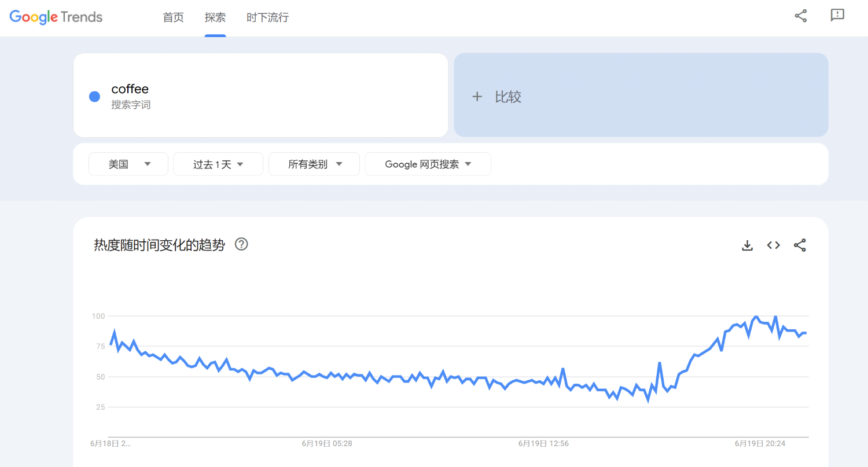Select the 探索 tab
The image size is (868, 467).
(x=215, y=17)
